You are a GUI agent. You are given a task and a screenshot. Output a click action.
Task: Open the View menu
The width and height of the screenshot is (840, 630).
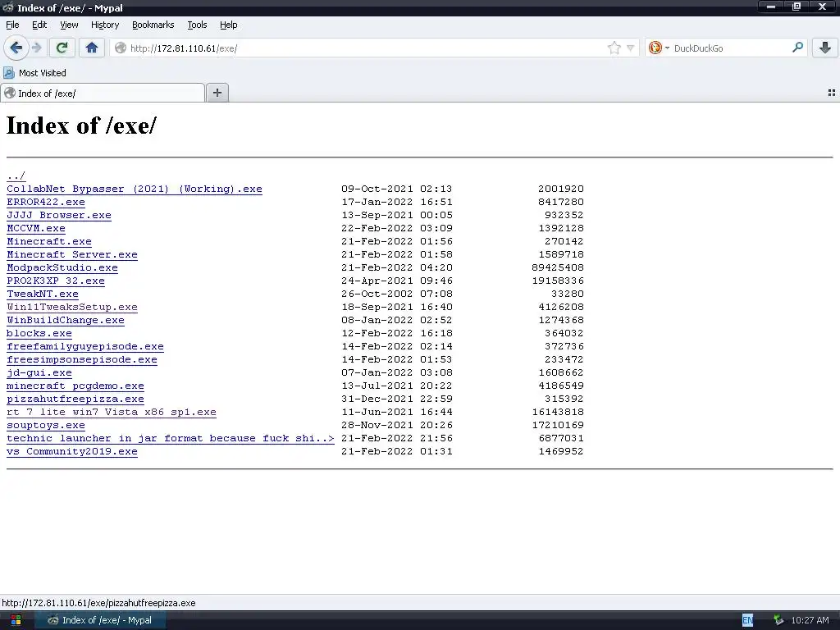pyautogui.click(x=69, y=25)
